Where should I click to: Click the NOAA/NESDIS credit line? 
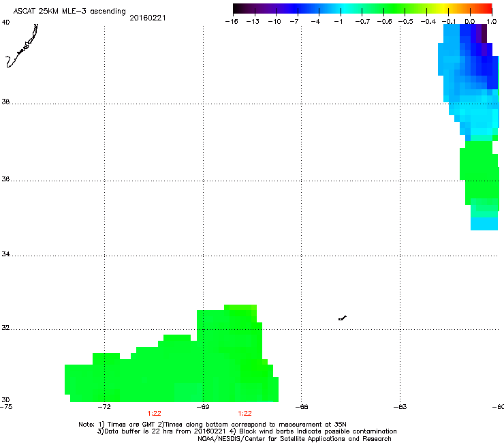294,439
